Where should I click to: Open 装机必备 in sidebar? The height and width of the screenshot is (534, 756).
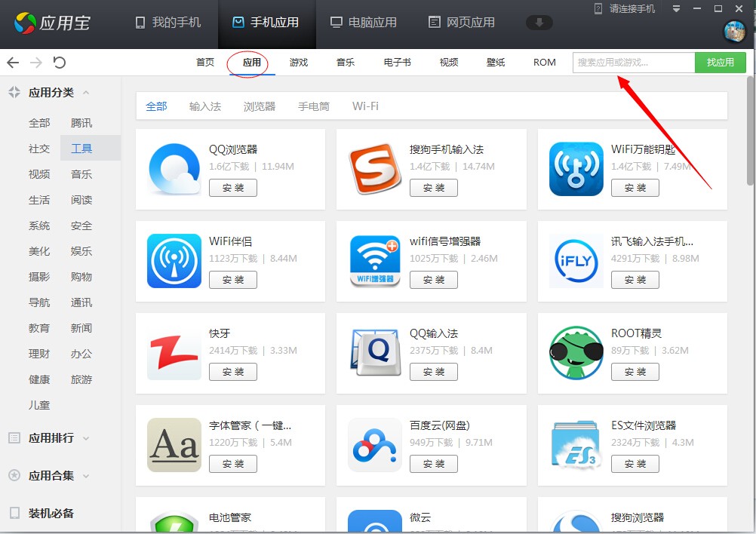[51, 514]
